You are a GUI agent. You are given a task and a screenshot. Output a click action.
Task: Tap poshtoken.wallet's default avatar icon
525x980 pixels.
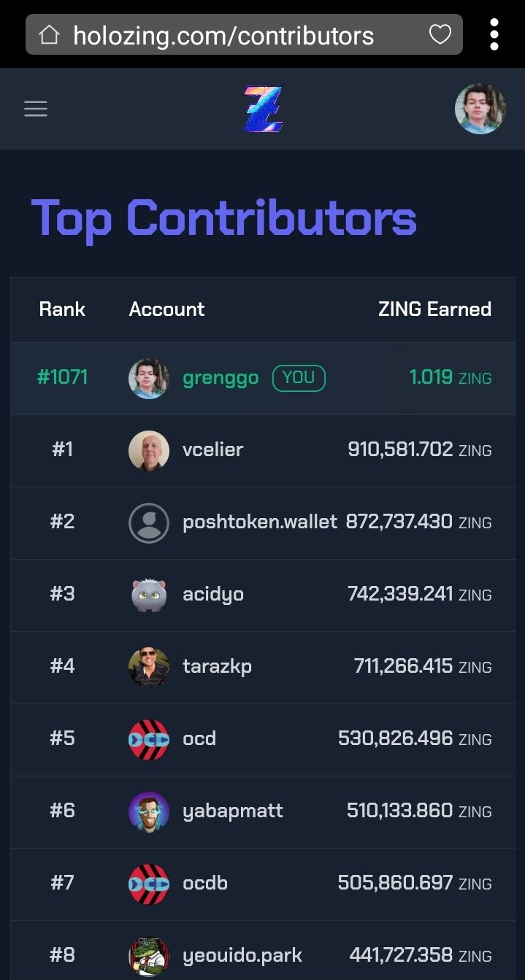pos(149,522)
